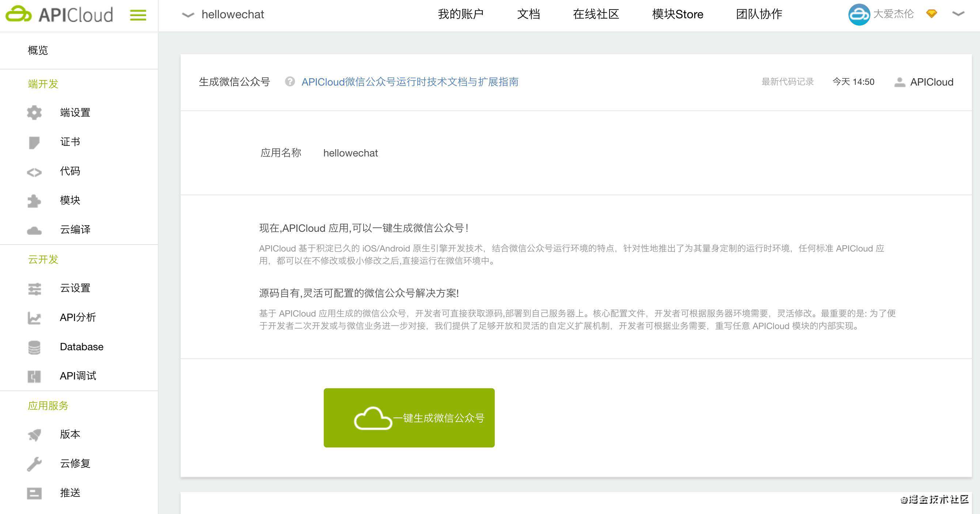
Task: Click the user avatar icon
Action: 859,15
